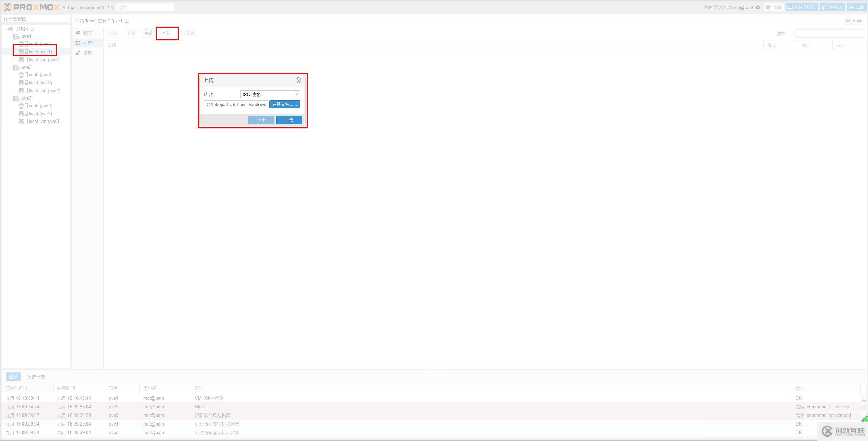The image size is (868, 441).
Task: Click the Help question mark icon
Action: (x=848, y=21)
